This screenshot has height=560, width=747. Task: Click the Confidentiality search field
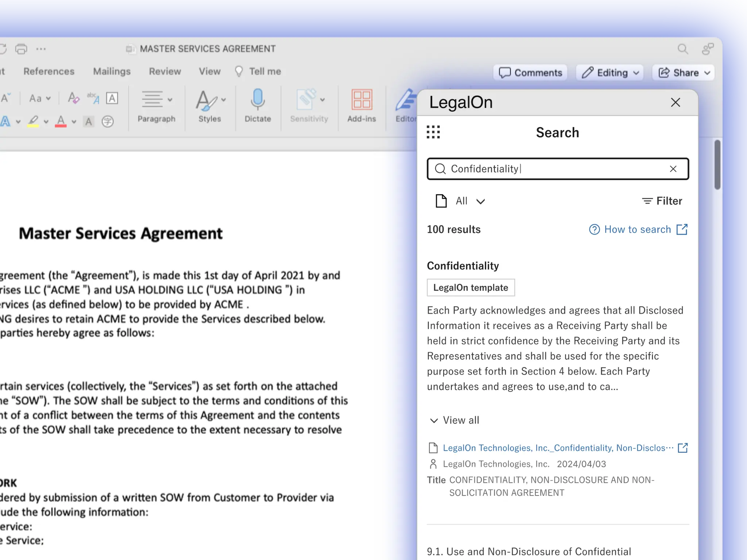point(558,169)
